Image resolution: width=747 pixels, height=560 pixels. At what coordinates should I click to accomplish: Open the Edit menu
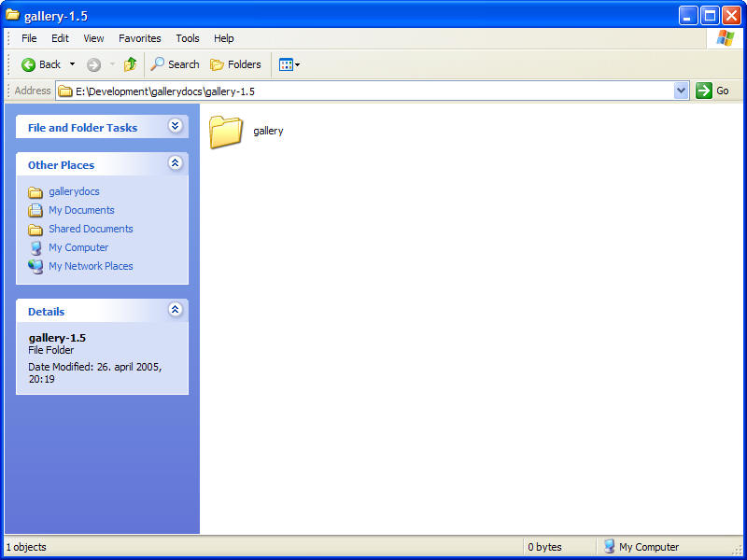tap(60, 38)
